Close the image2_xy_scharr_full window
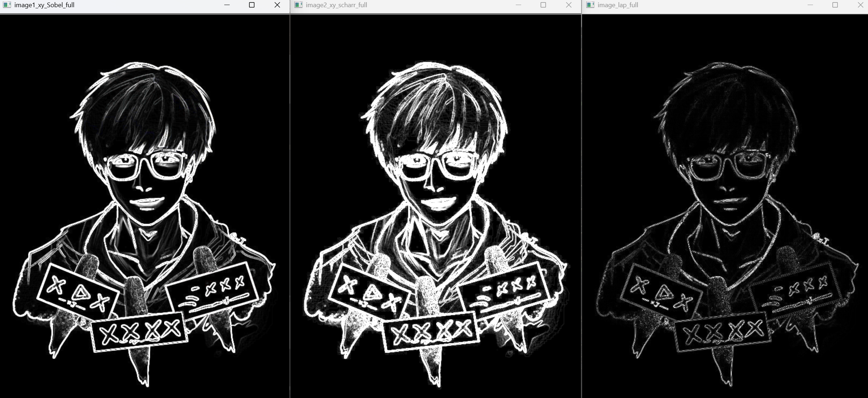The width and height of the screenshot is (868, 398). point(569,5)
